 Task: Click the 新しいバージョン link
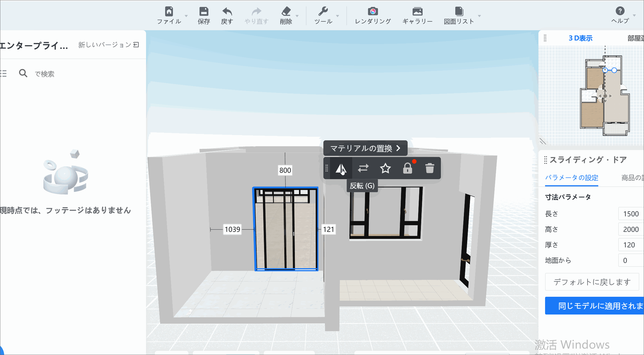click(108, 45)
